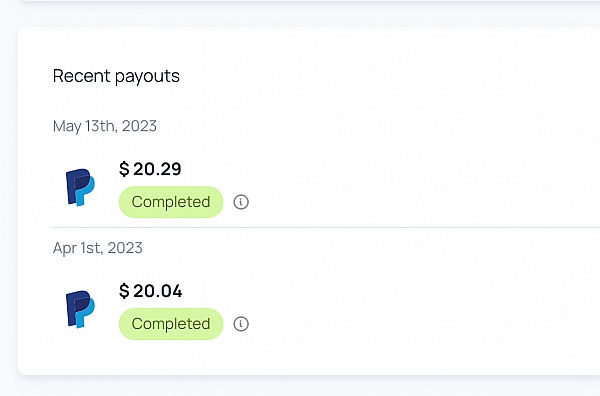
Task: Click the Recent payouts heading
Action: click(x=116, y=77)
